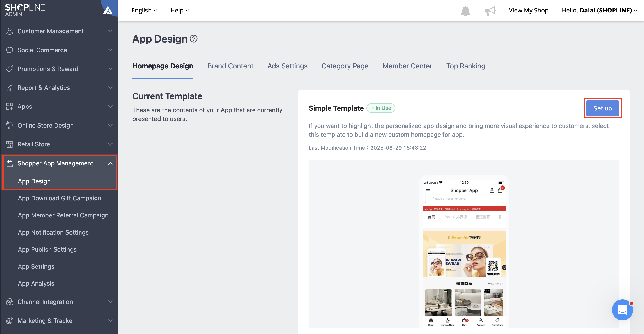Switch to the Brand Content tab
The image size is (644, 334).
click(230, 66)
